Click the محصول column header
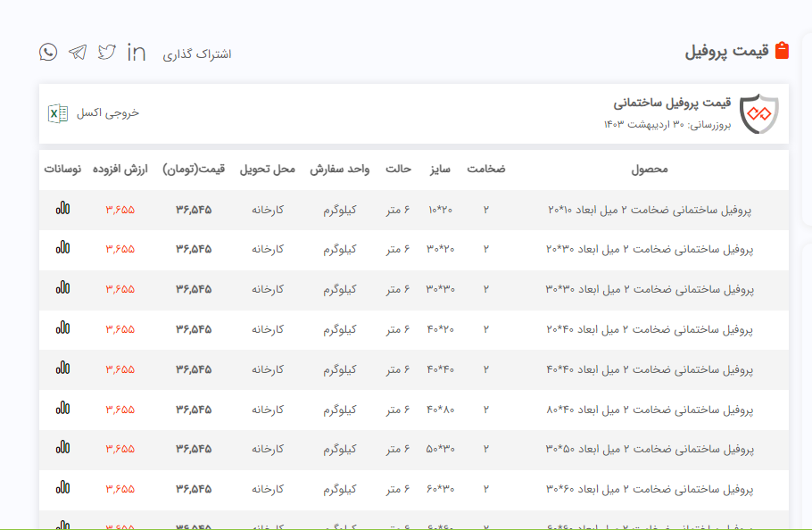Screen dimensions: 812x530 [x=649, y=169]
